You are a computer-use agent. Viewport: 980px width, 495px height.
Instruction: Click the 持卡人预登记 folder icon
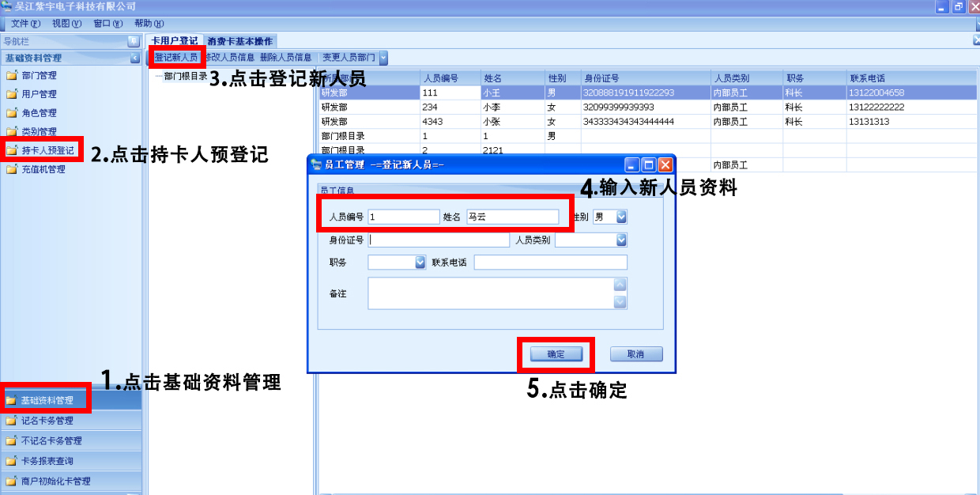click(11, 150)
